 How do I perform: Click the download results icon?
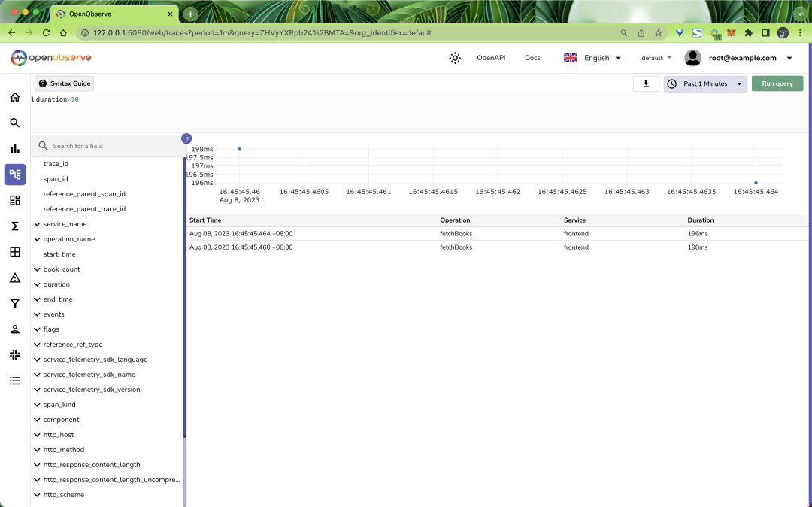tap(645, 83)
